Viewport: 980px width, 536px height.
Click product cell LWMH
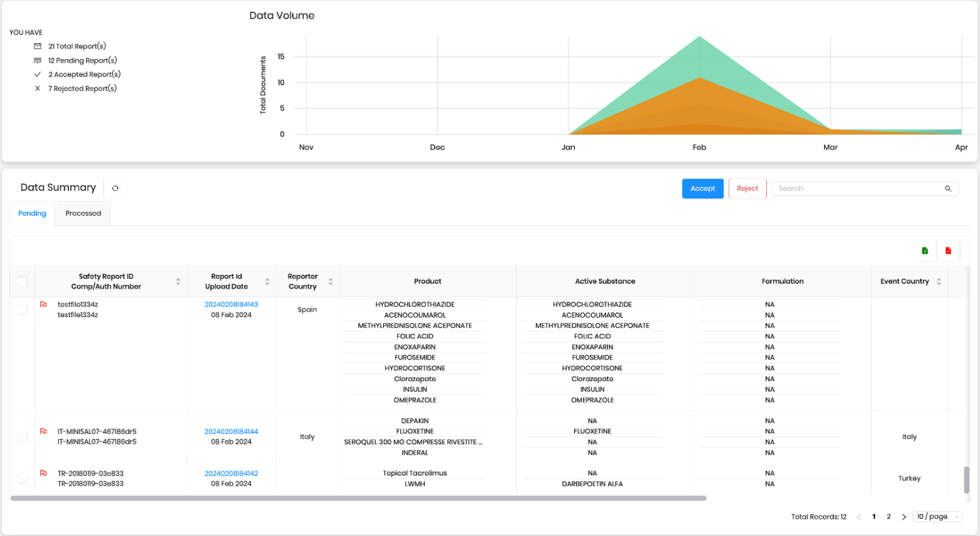click(x=415, y=484)
